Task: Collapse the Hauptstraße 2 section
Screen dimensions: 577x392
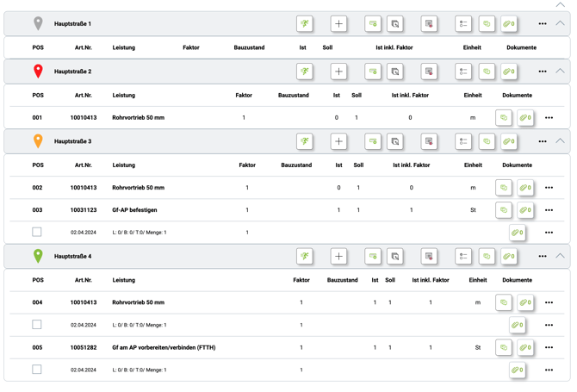Action: [x=560, y=72]
